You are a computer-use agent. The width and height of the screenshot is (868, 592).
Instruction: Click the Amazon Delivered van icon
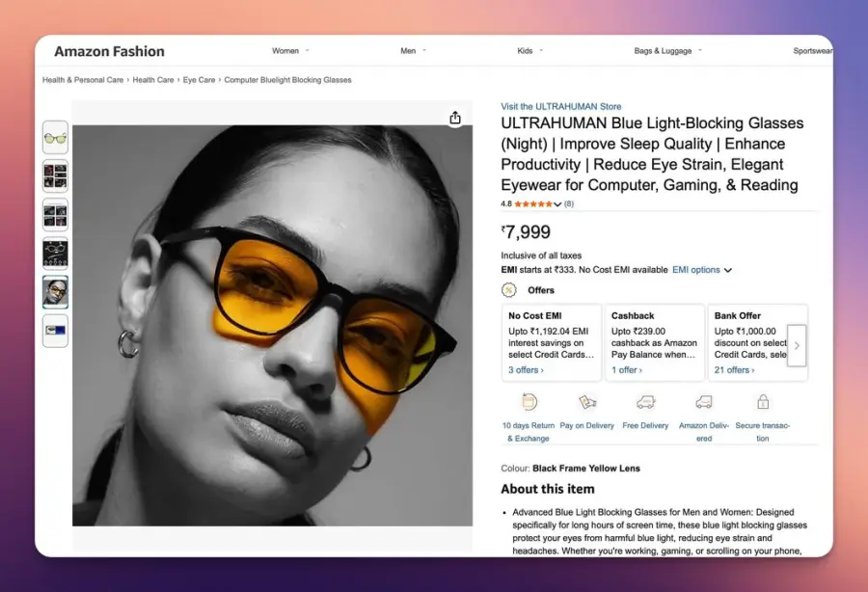[704, 402]
